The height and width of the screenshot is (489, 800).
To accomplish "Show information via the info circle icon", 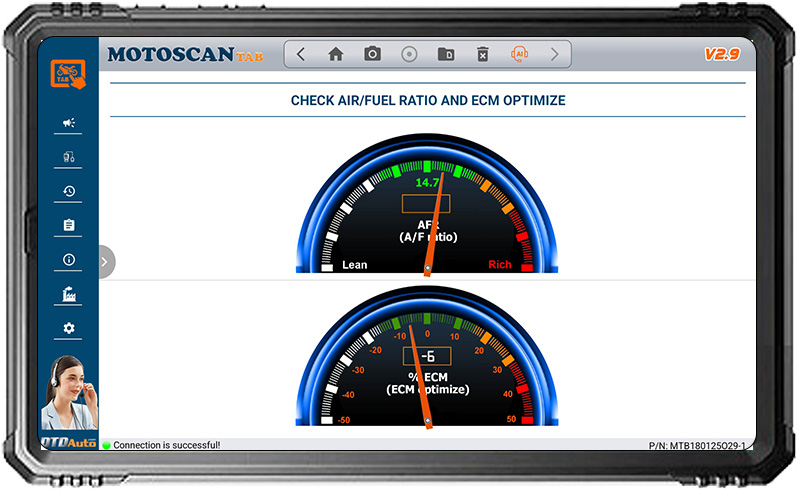I will click(x=69, y=260).
